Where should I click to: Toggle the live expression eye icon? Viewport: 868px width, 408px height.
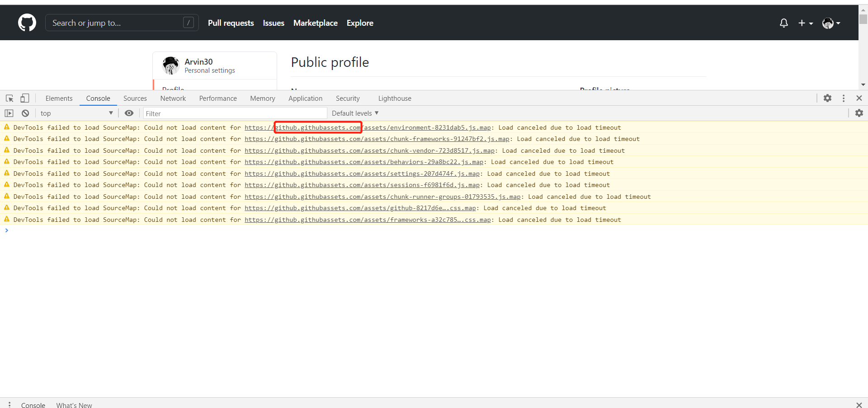(x=129, y=113)
